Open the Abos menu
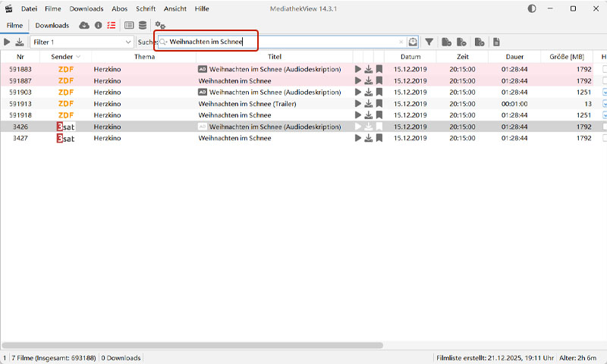Viewport: 607px width, 364px height. point(120,8)
